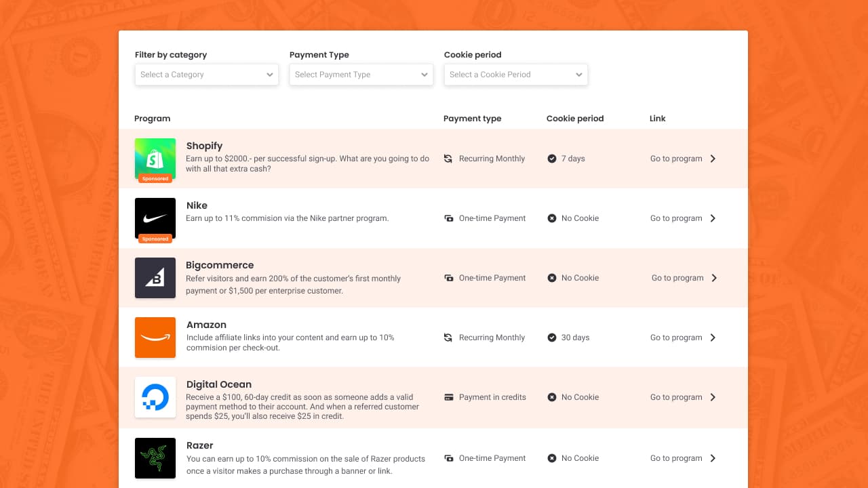Open Go to program link for Razer

click(676, 458)
